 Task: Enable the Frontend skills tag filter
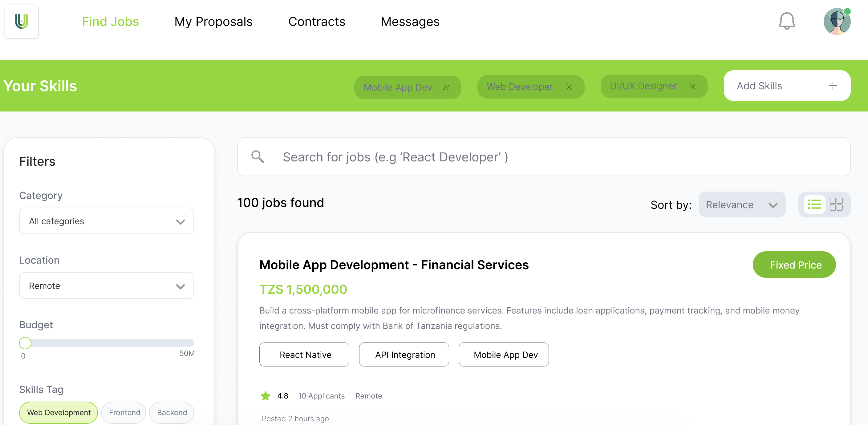point(123,412)
